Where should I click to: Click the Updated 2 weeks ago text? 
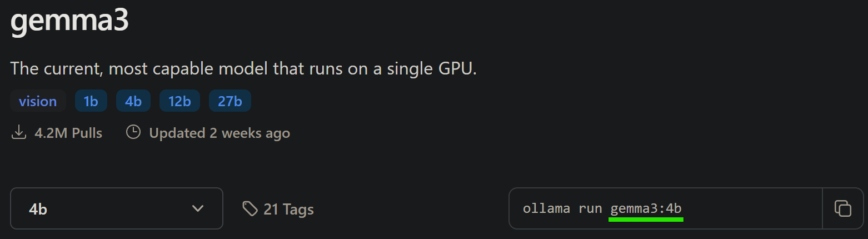pyautogui.click(x=220, y=133)
